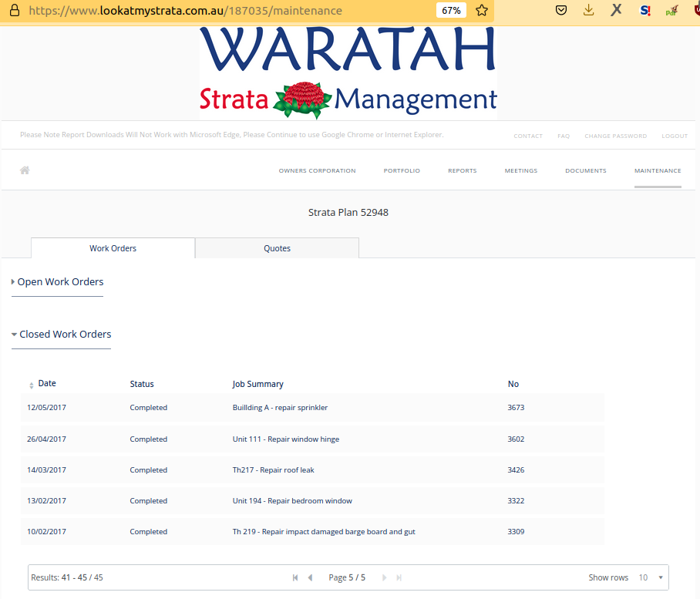This screenshot has height=599, width=700.
Task: Click the S! extension icon
Action: click(x=645, y=10)
